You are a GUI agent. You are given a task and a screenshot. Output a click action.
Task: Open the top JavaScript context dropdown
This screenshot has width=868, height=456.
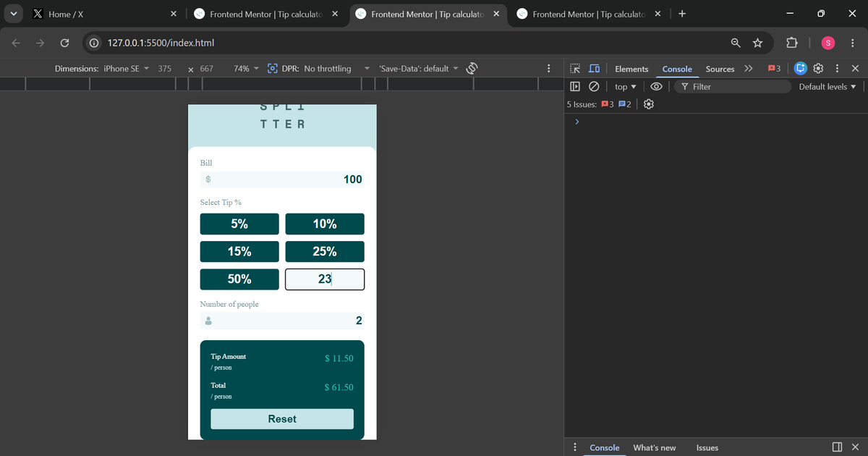[x=625, y=86]
